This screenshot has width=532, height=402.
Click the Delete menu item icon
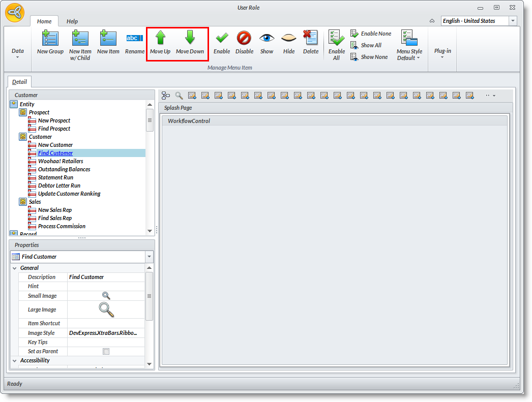(x=310, y=39)
